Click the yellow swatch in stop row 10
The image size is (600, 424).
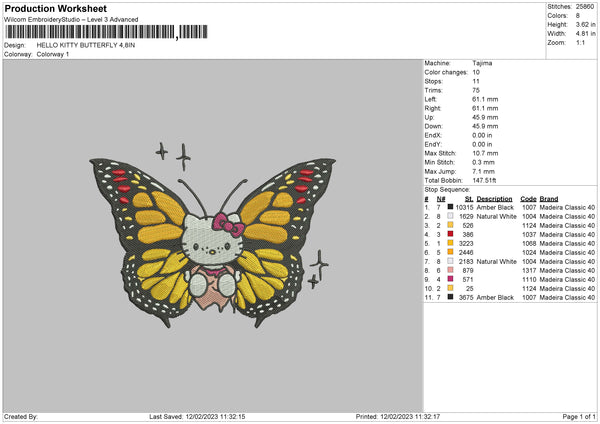tap(450, 288)
